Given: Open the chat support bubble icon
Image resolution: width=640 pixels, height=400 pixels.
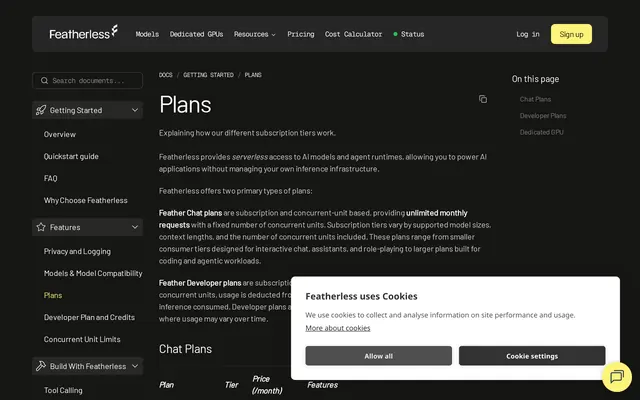Looking at the screenshot, I should tap(617, 376).
